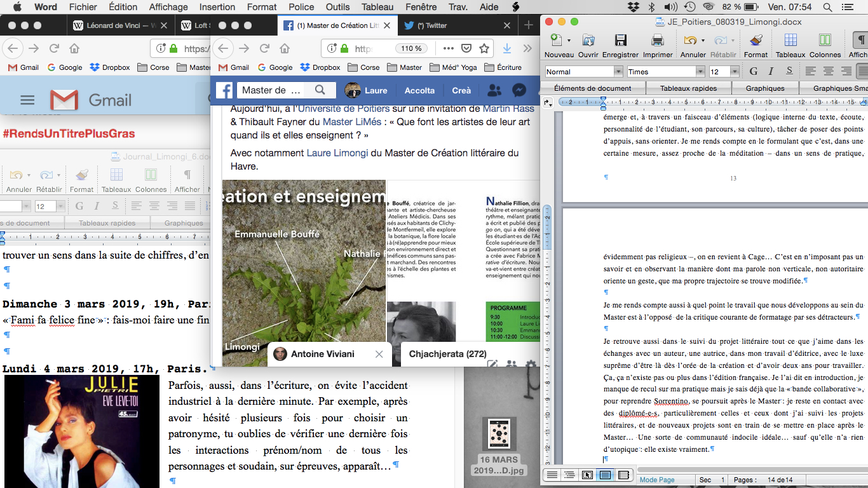Click the Enregistrer save icon in JE_Poitiers window

[x=620, y=41]
